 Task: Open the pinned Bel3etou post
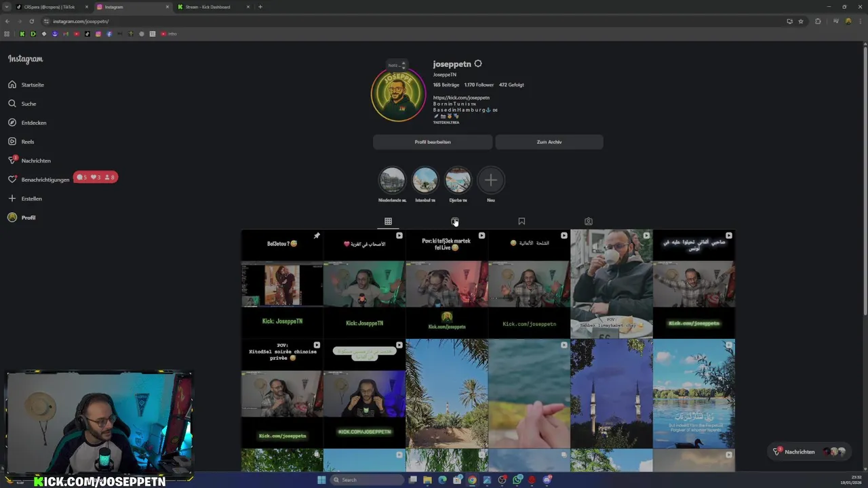(x=282, y=284)
